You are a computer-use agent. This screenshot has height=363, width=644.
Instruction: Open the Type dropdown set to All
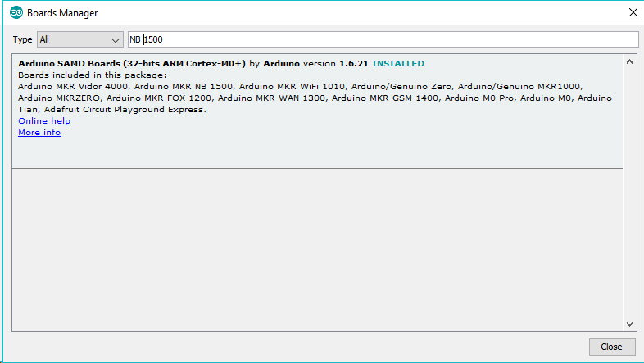coord(80,39)
